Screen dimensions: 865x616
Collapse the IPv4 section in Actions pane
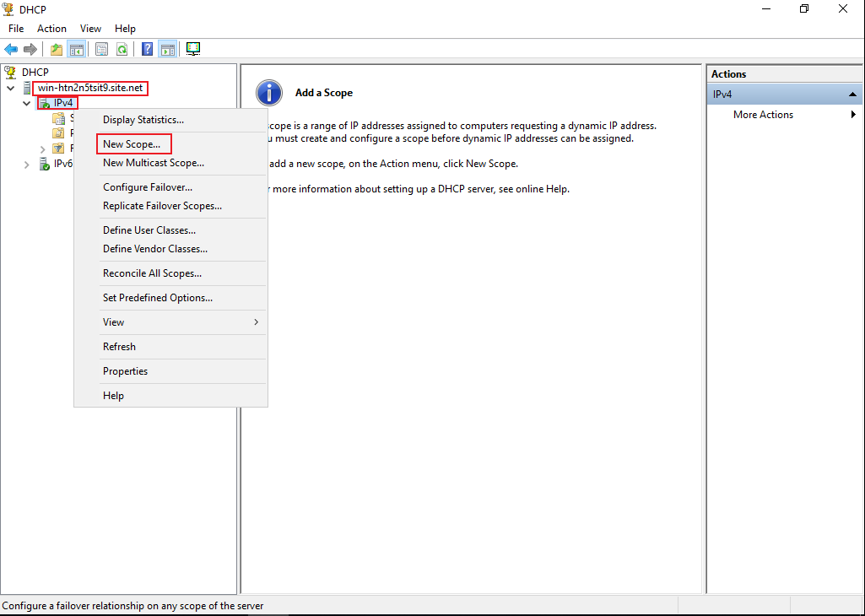point(853,95)
